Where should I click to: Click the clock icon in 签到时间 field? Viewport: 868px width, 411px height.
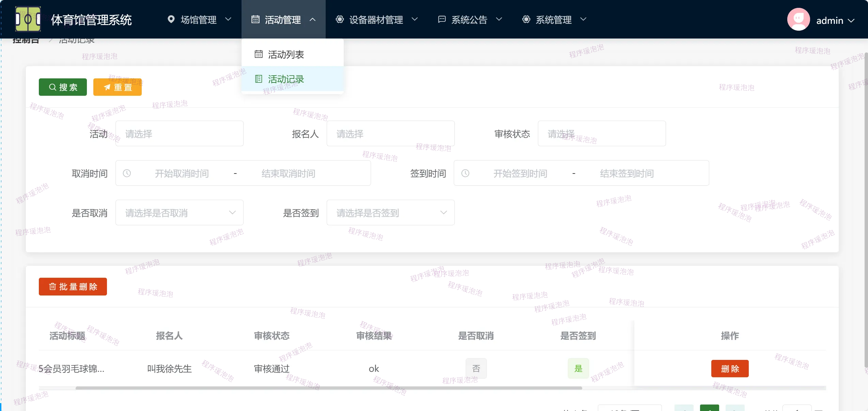coord(465,173)
